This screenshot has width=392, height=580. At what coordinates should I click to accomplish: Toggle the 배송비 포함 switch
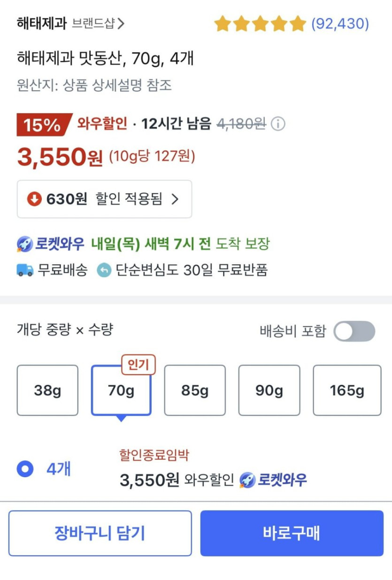pyautogui.click(x=354, y=331)
